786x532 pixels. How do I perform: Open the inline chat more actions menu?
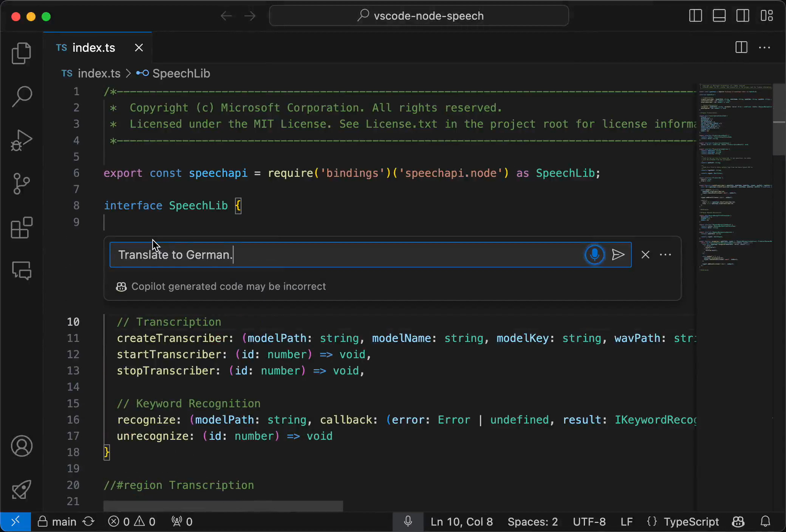pos(665,255)
